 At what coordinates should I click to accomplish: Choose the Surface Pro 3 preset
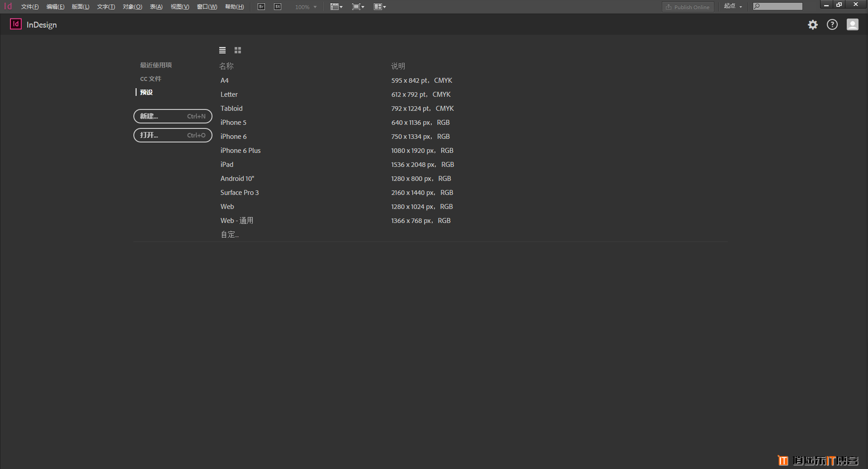[240, 193]
